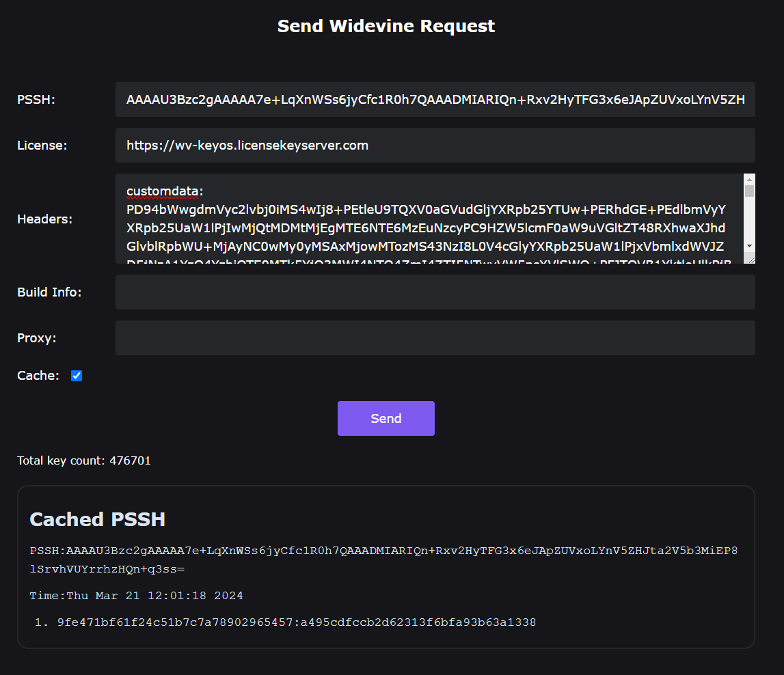The height and width of the screenshot is (675, 784).
Task: Click into the PSSH input field
Action: (x=435, y=100)
